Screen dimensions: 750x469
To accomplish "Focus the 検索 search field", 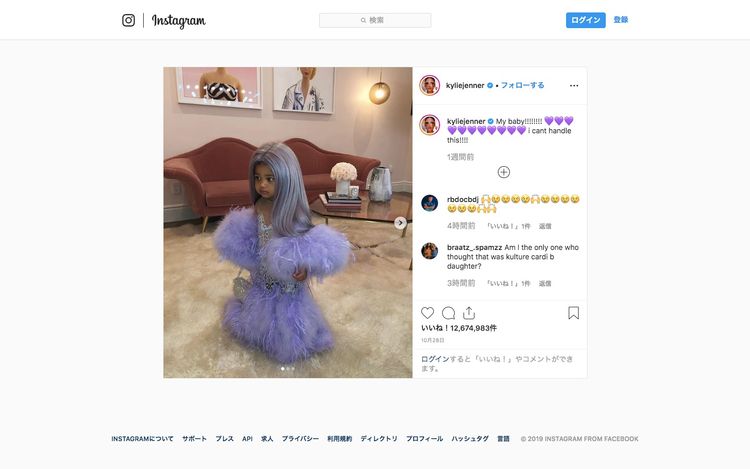I will [x=375, y=20].
